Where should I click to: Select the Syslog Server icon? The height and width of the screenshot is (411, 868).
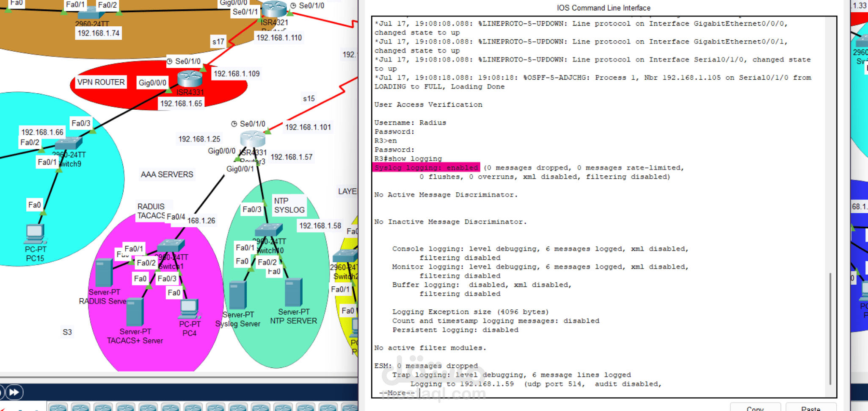[x=238, y=295]
